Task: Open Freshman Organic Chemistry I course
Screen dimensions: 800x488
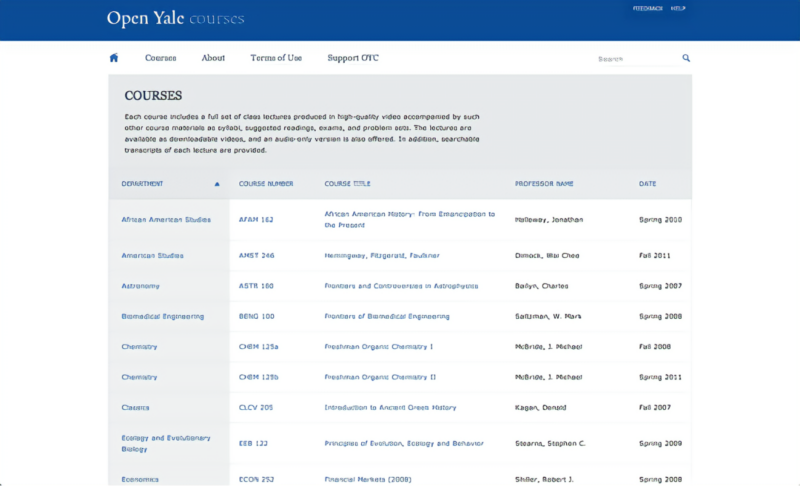Action: pyautogui.click(x=379, y=347)
